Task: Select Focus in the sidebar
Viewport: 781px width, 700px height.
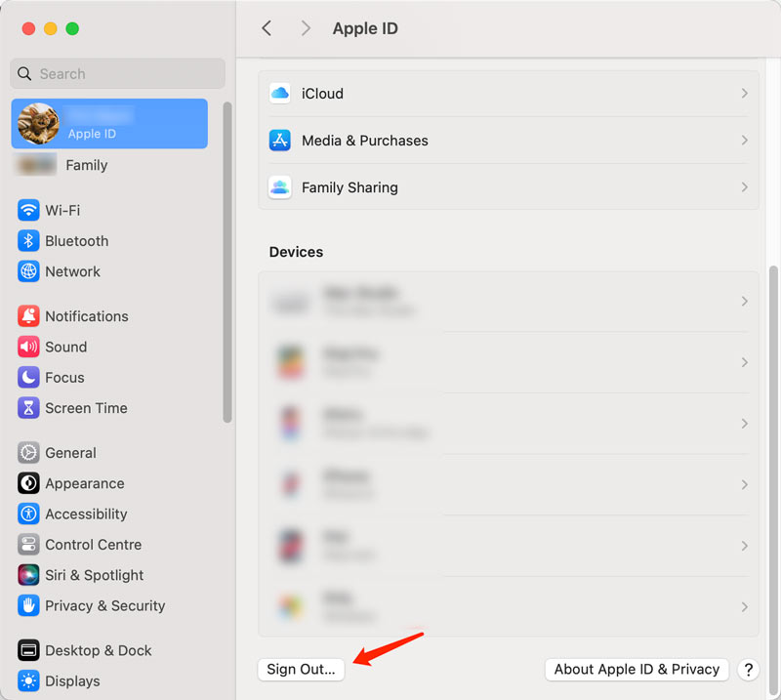Action: (109, 378)
